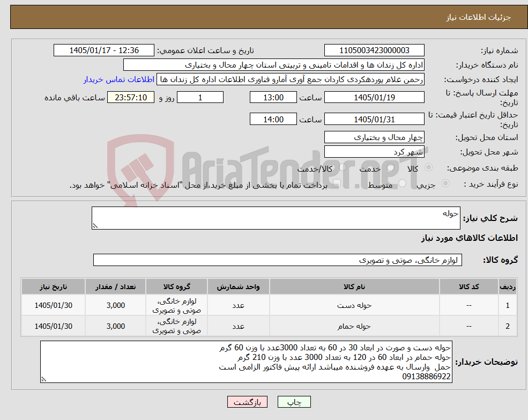Click the validity hour field 14:00
The image size is (528, 420).
point(273,119)
